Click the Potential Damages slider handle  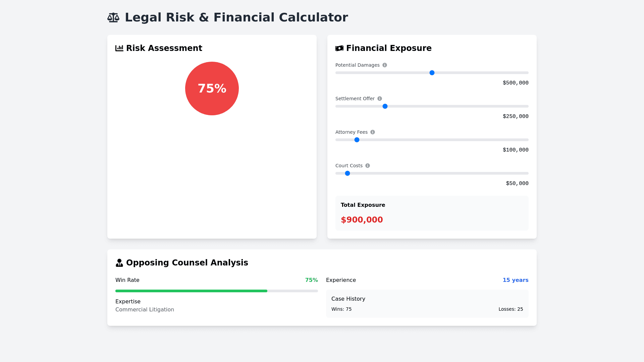(x=432, y=73)
